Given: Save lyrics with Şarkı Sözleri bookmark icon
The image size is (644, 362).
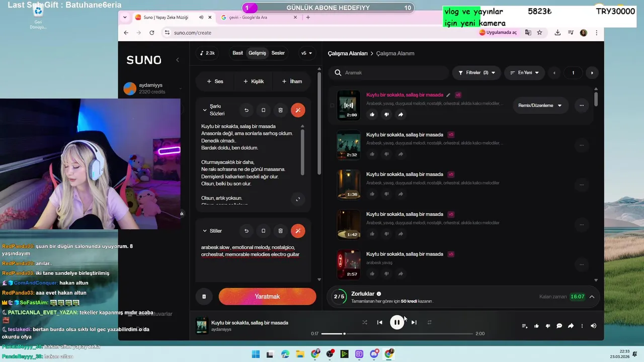Looking at the screenshot, I should click(x=264, y=110).
